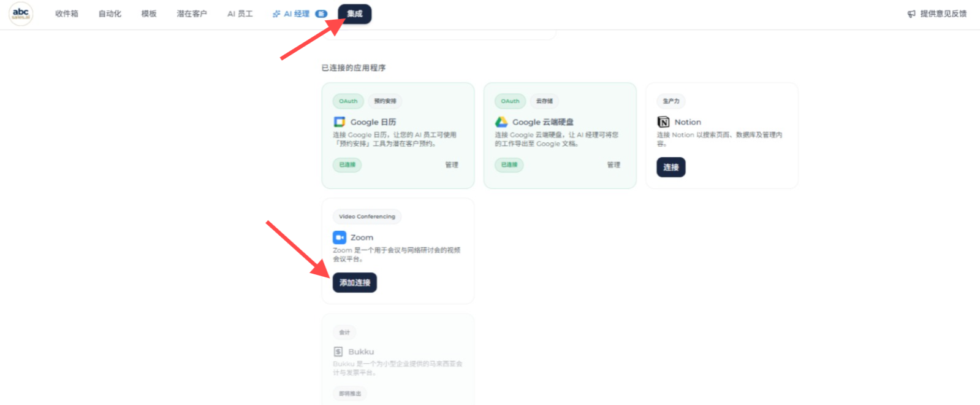
Task: Click the badge next to AI 经理
Action: click(321, 13)
